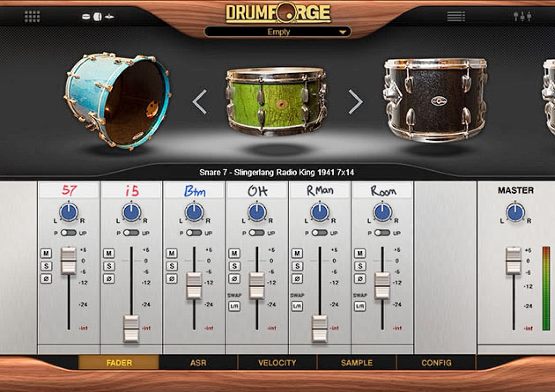Open the VELOCITY tab
The image size is (555, 392).
click(x=277, y=363)
